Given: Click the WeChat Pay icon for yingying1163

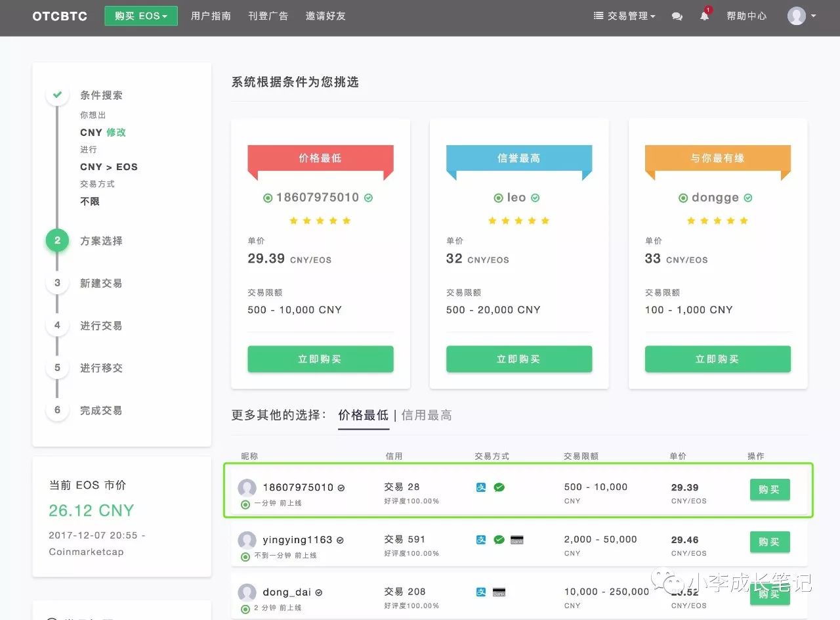Looking at the screenshot, I should tap(499, 539).
